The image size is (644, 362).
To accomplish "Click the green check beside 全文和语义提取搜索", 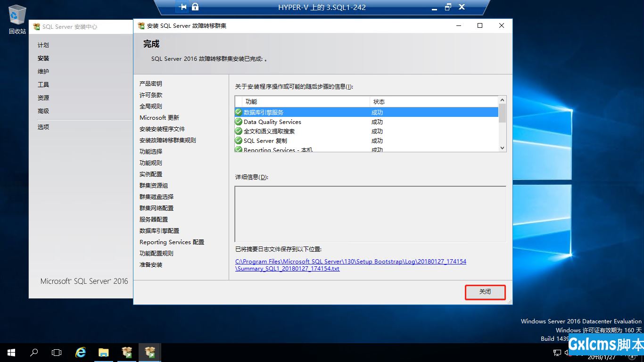I will click(239, 131).
